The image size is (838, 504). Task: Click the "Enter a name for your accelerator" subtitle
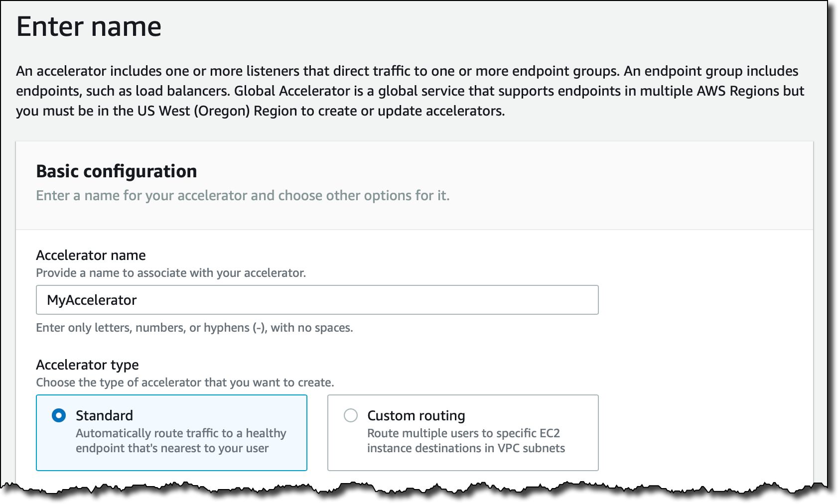(243, 195)
